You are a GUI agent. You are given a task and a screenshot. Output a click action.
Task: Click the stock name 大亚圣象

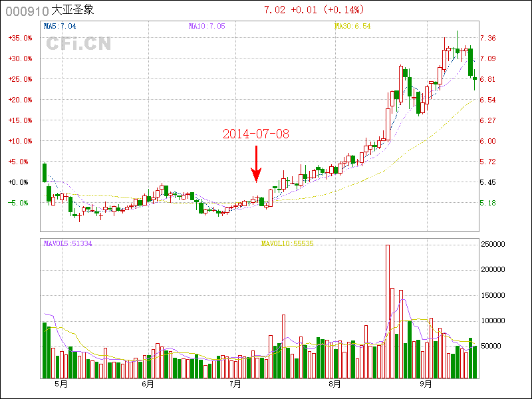click(x=72, y=11)
